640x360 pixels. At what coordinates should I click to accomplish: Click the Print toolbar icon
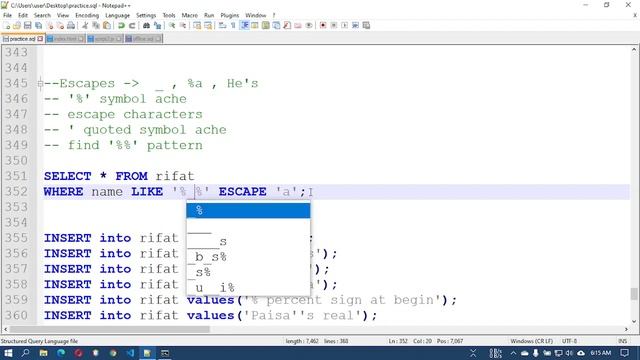click(71, 25)
